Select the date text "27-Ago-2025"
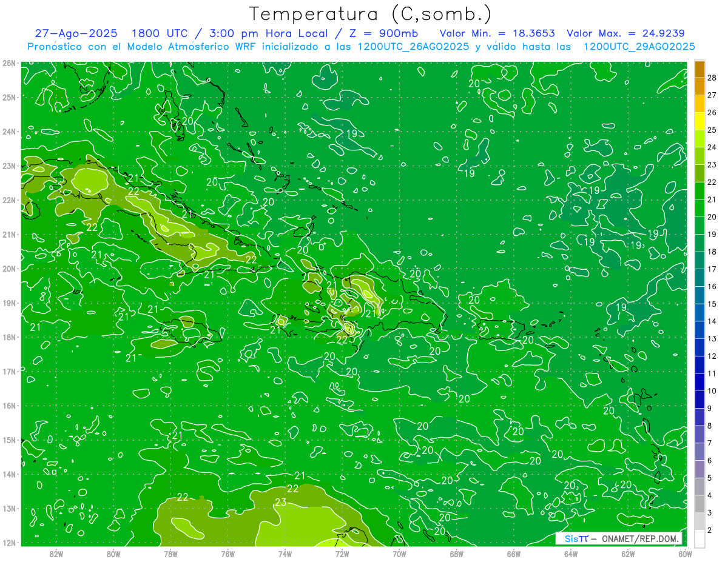The height and width of the screenshot is (562, 728). (x=76, y=33)
